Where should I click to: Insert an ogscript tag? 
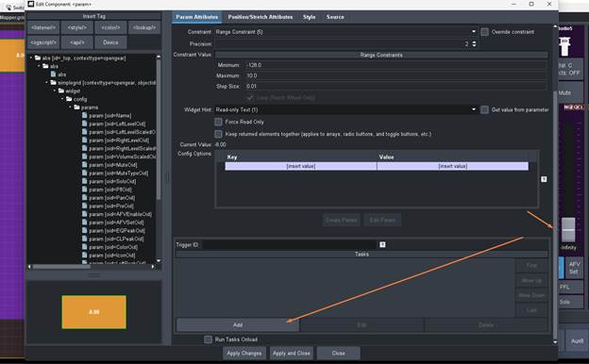coord(43,42)
